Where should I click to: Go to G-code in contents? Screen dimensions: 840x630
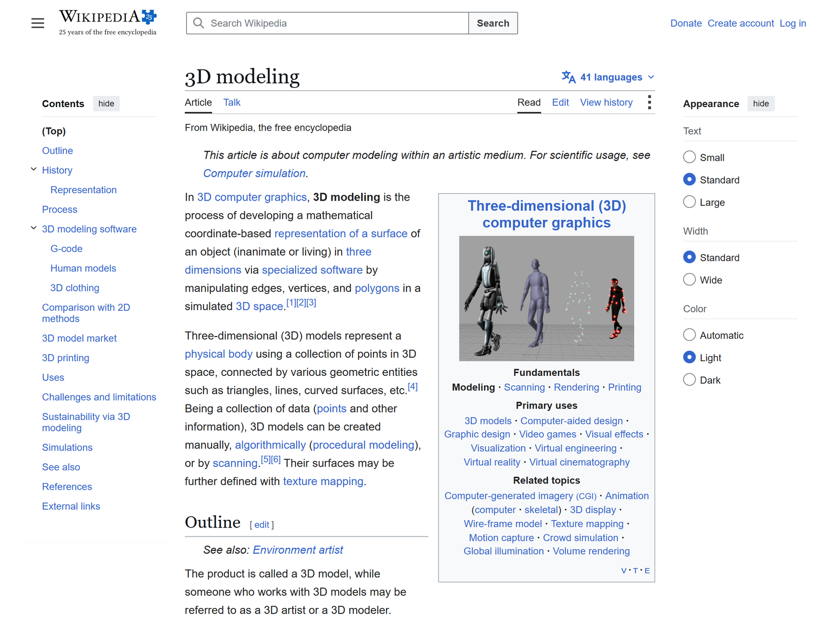(66, 248)
